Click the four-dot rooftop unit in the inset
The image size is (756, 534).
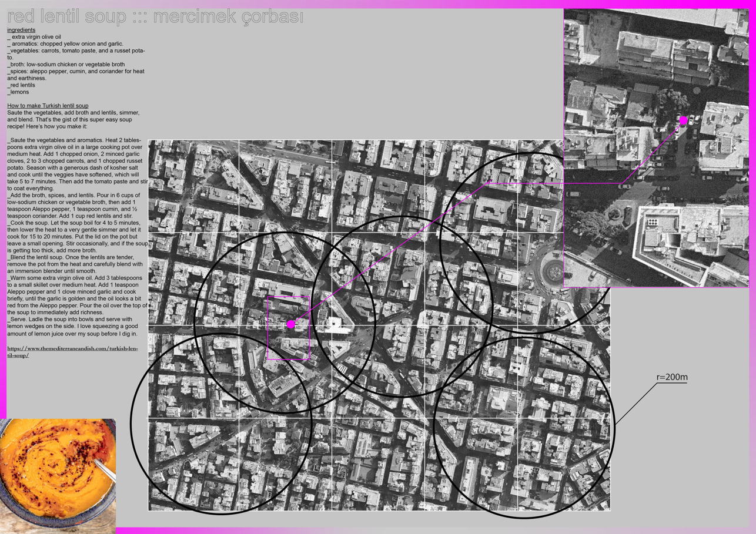point(652,223)
